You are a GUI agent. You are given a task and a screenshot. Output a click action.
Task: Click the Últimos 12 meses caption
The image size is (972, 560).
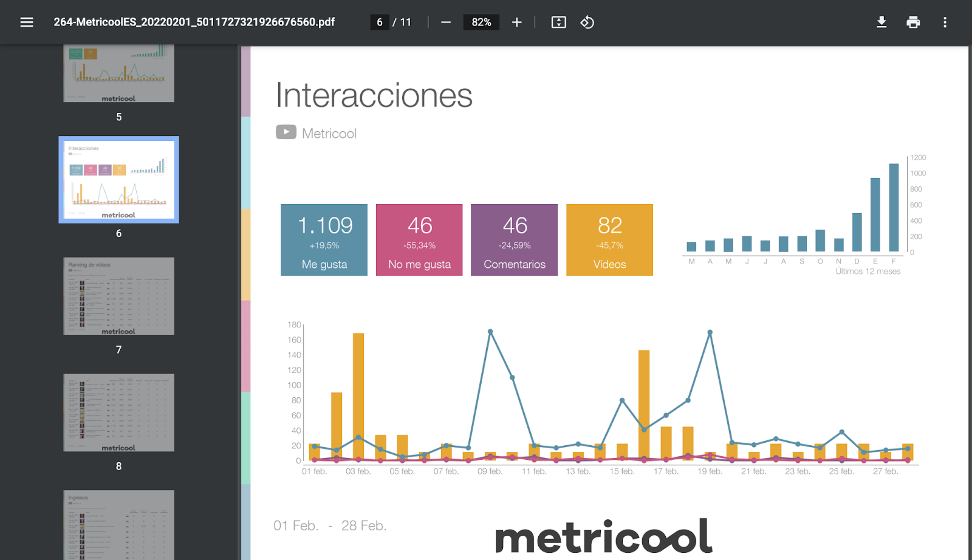tap(868, 271)
